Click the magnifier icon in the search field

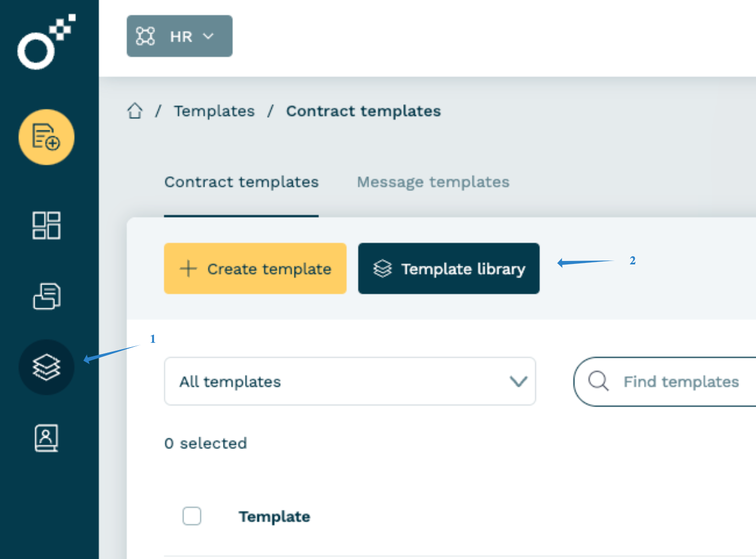click(x=598, y=382)
